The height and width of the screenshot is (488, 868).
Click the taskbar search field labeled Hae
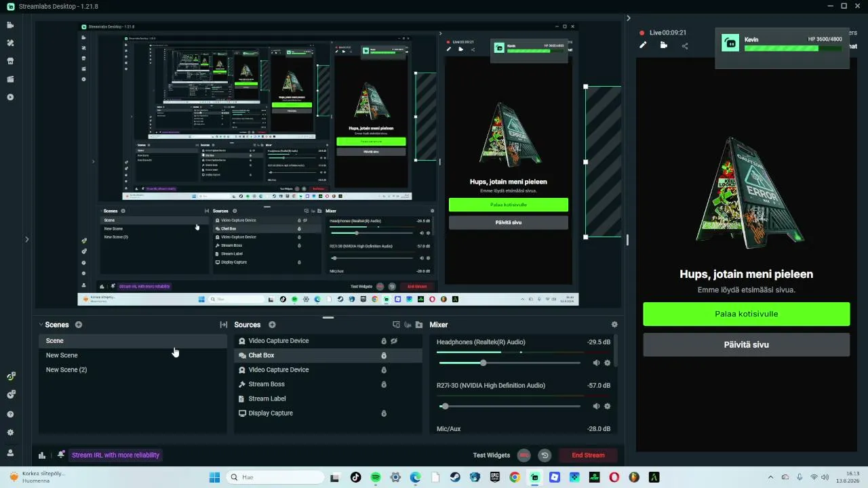click(275, 477)
